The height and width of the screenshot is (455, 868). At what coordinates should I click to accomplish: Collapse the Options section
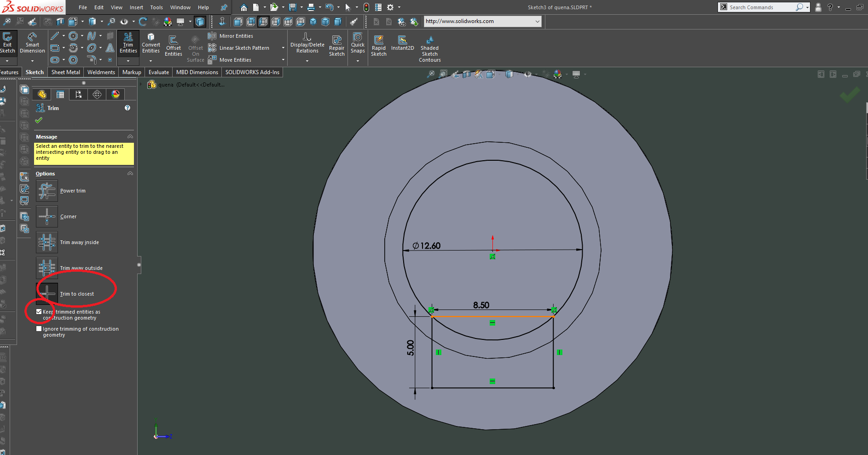click(130, 174)
